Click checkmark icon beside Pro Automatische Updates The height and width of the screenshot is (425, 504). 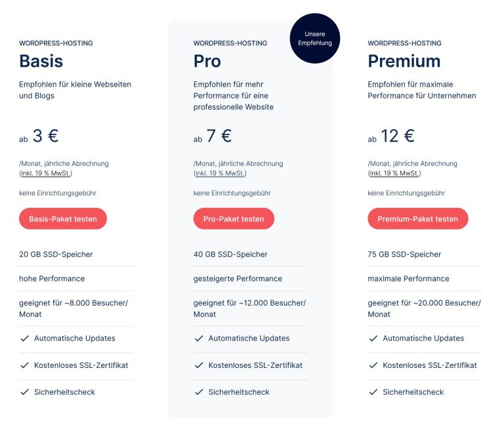click(x=199, y=338)
